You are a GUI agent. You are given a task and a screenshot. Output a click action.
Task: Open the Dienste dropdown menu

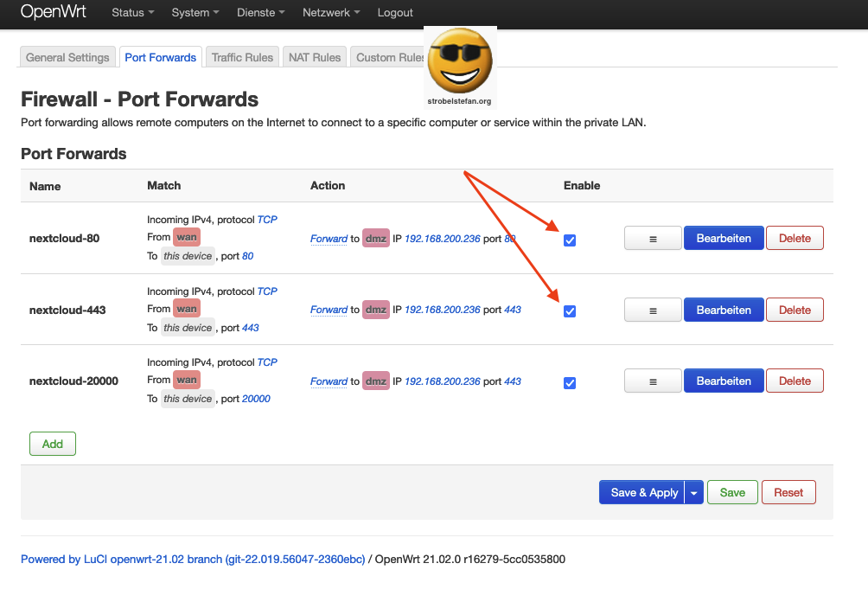(x=259, y=12)
